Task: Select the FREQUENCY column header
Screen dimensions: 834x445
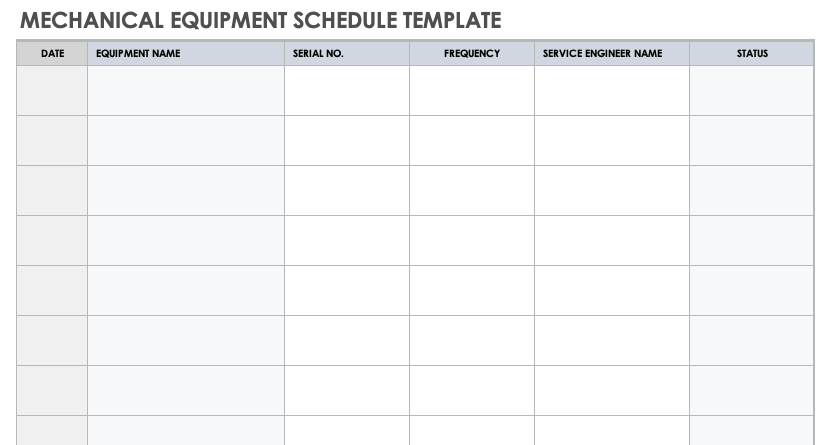Action: (471, 54)
